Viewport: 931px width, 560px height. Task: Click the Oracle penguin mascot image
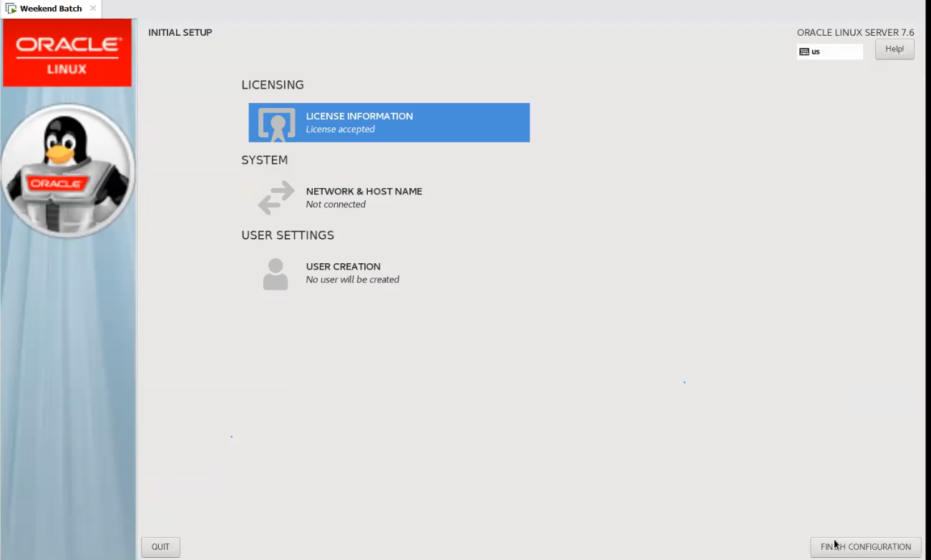click(x=67, y=170)
